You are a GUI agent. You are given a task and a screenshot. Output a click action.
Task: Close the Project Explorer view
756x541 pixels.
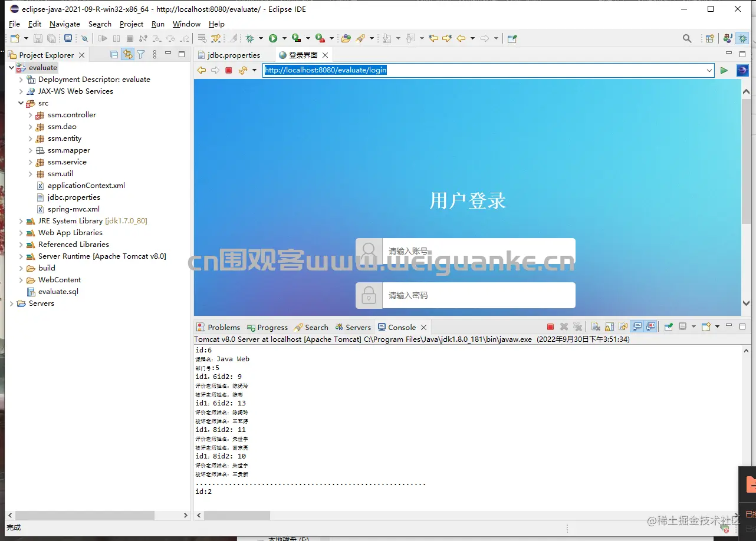point(82,55)
